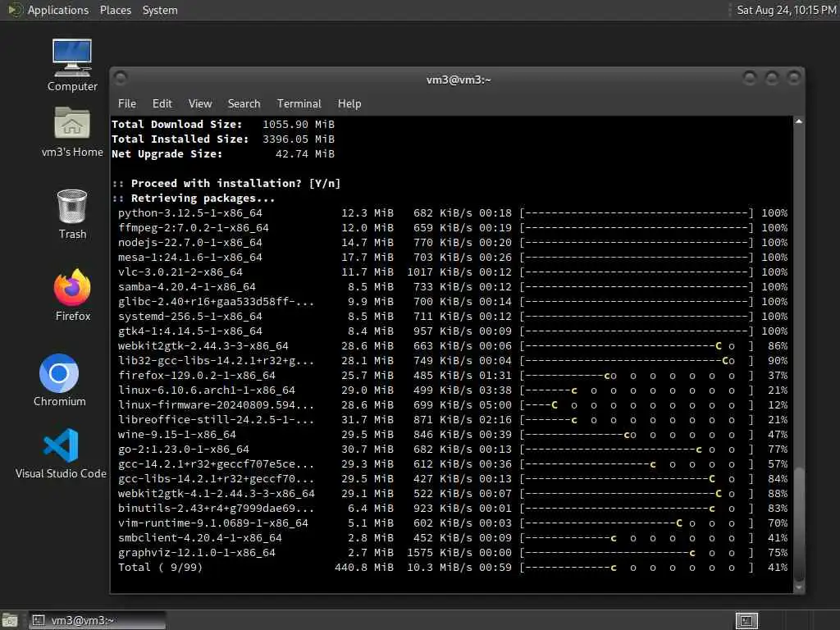840x630 pixels.
Task: Click the python-3.12.5-1-x86_64 line
Action: click(453, 212)
